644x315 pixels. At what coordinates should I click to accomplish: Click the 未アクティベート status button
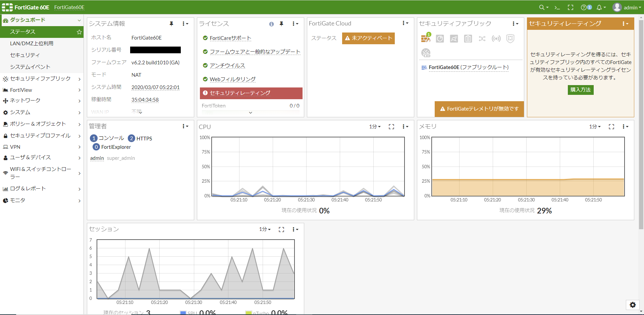pyautogui.click(x=368, y=38)
